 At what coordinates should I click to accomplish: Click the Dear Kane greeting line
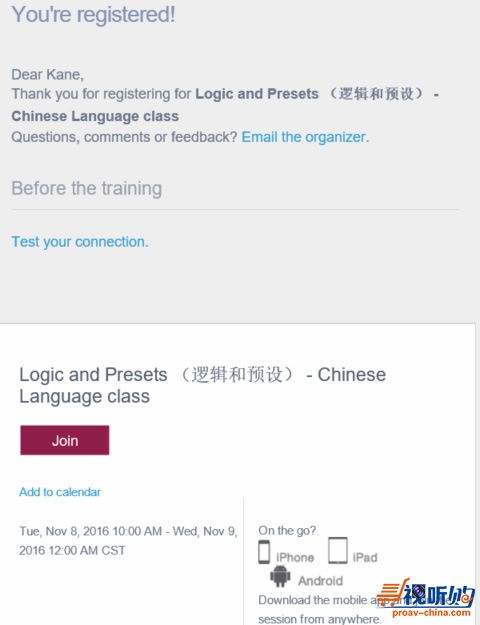tap(47, 75)
